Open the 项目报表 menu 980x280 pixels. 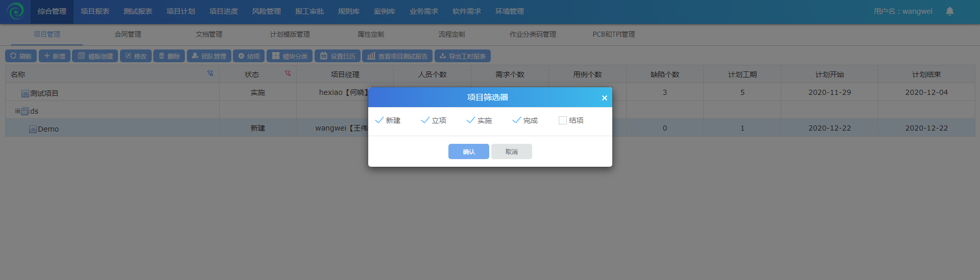tap(95, 11)
